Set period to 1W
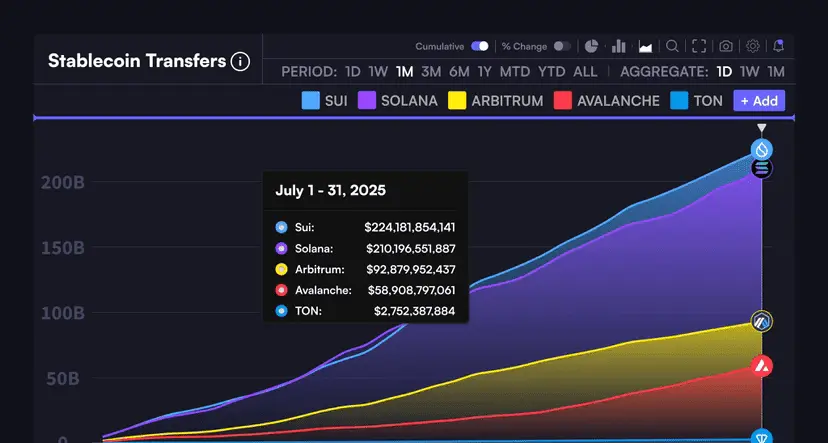The width and height of the screenshot is (828, 443). [378, 72]
